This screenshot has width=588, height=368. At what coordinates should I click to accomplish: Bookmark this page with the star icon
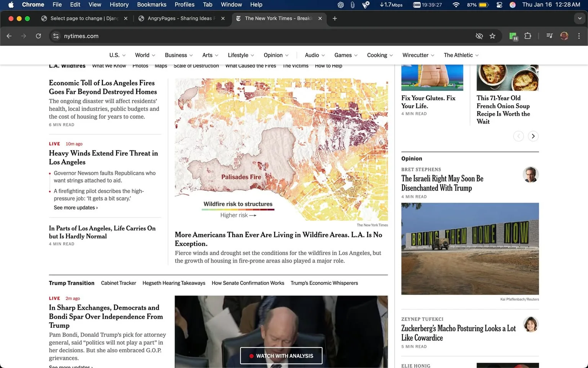point(493,36)
